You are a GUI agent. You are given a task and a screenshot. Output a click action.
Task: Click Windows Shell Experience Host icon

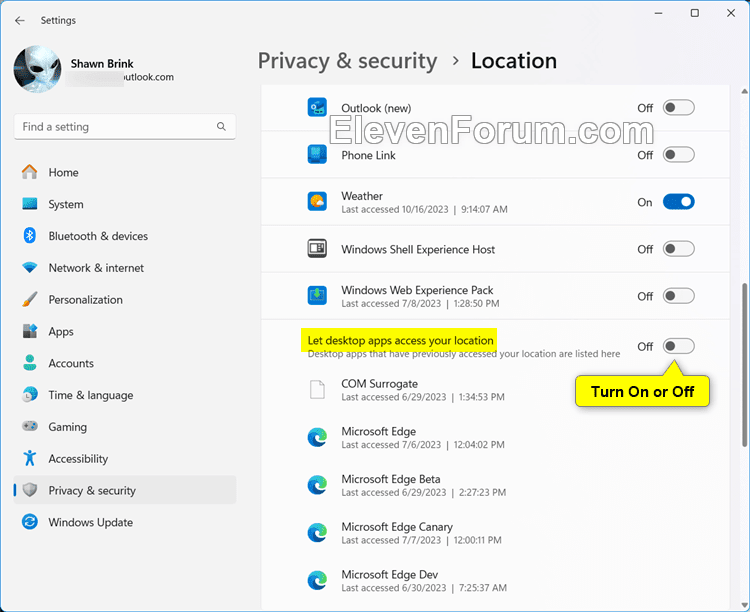tap(317, 249)
